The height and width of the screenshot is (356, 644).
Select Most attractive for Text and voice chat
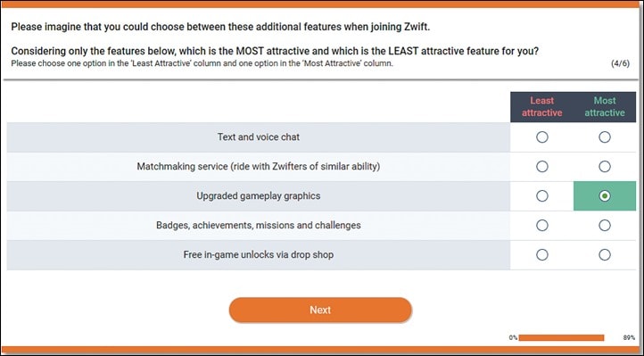604,137
